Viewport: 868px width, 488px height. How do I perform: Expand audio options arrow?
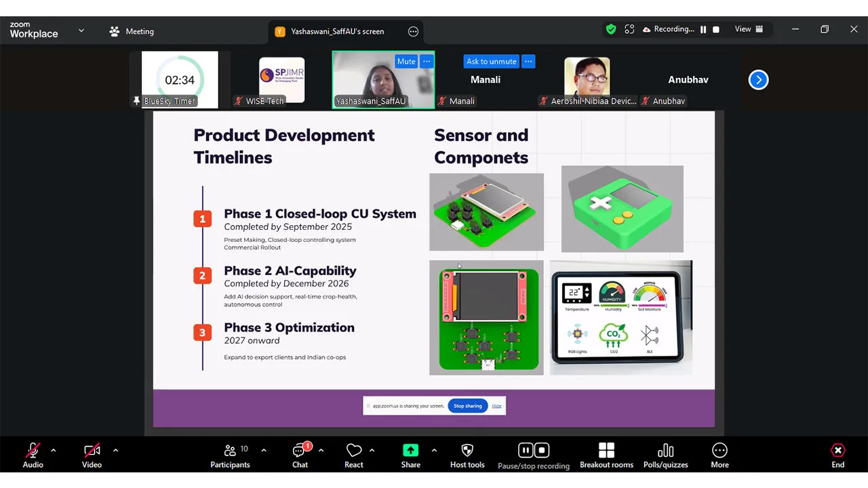click(53, 450)
